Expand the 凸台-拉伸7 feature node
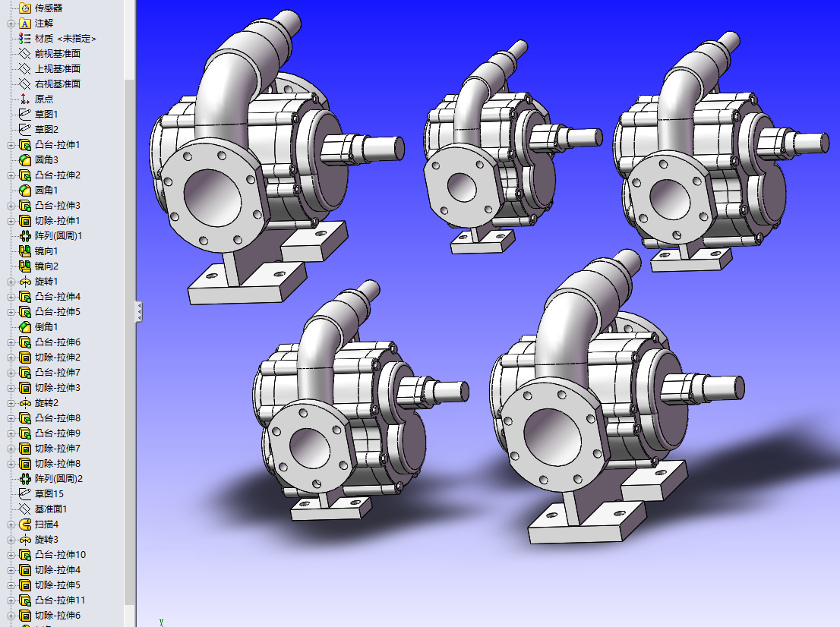The height and width of the screenshot is (627, 840). (x=11, y=372)
